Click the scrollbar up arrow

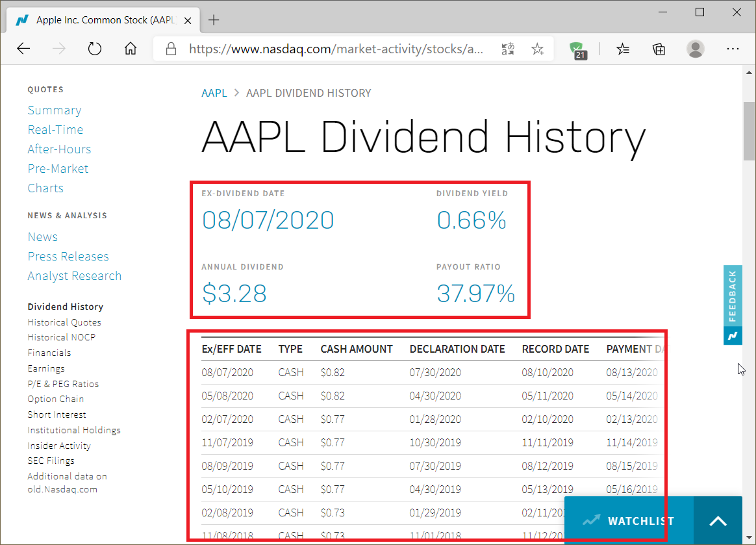tap(749, 73)
